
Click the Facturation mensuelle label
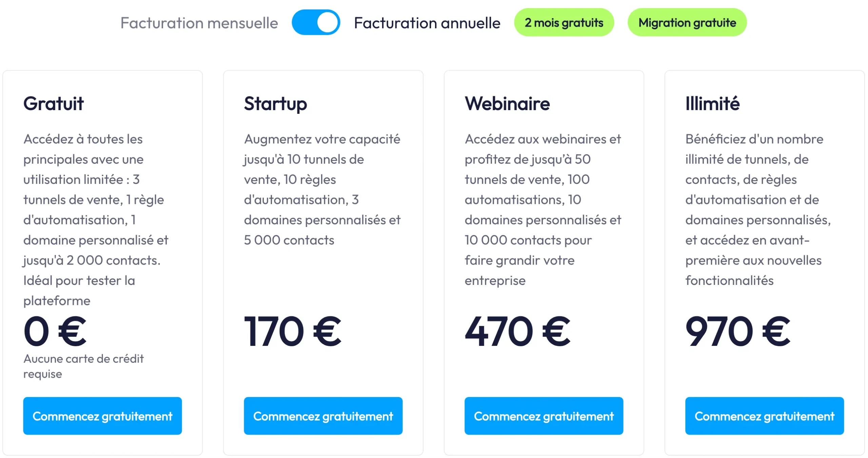[x=199, y=22]
